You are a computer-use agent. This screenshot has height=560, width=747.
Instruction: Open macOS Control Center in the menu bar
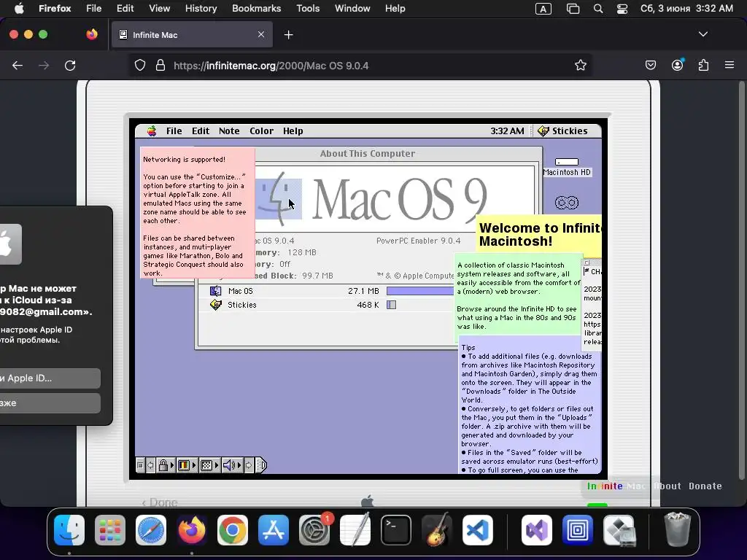pos(622,9)
